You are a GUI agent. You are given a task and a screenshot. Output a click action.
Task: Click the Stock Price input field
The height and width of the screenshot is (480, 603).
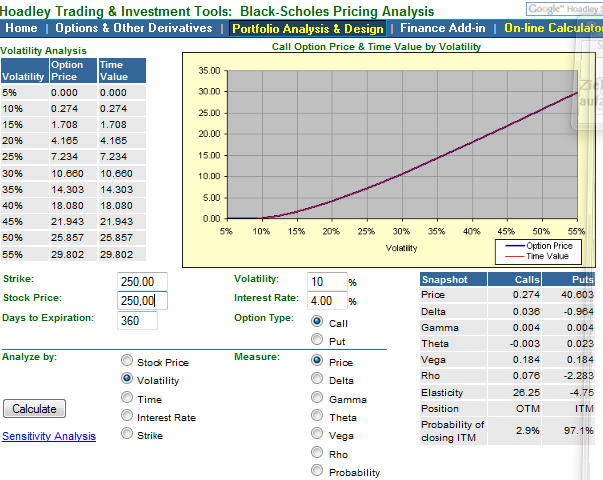pos(142,300)
